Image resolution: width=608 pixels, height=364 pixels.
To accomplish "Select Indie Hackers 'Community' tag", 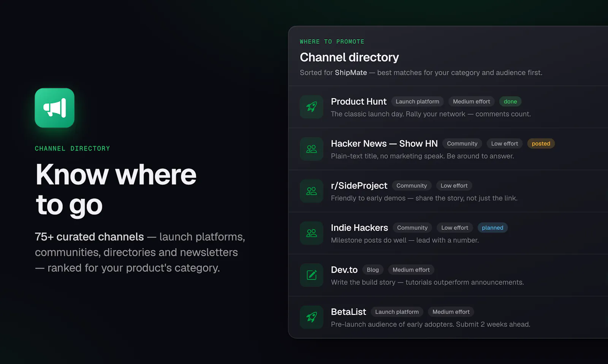I will pyautogui.click(x=412, y=228).
